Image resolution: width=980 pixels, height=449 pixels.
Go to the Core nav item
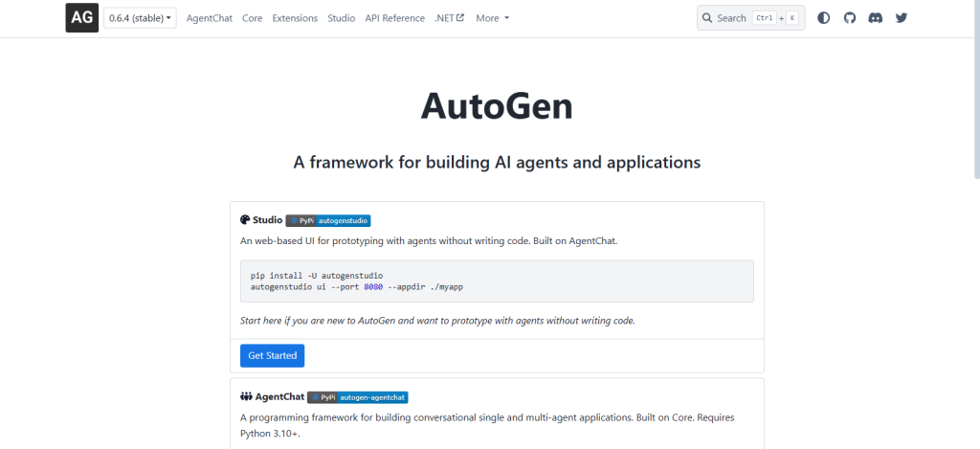(253, 18)
